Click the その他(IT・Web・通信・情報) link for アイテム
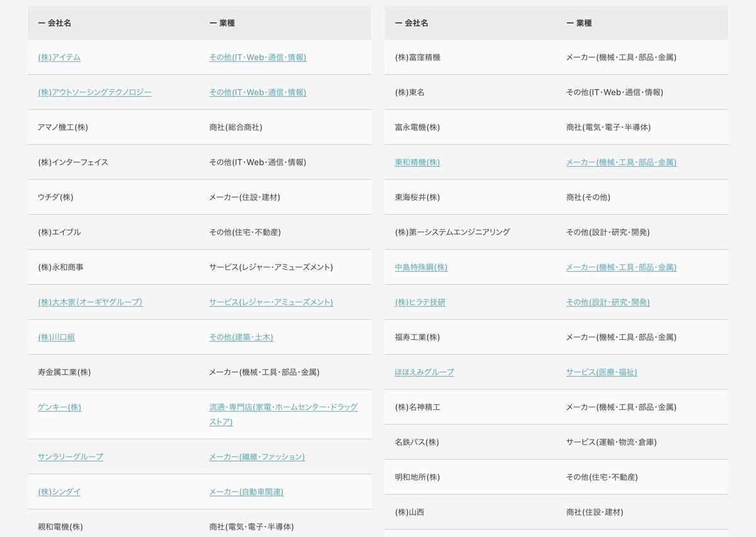Screen dimensions: 756x537 coord(258,57)
